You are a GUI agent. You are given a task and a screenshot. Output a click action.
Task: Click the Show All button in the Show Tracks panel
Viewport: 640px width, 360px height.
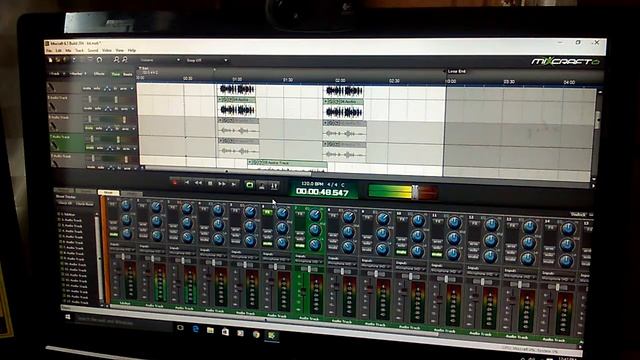tap(65, 203)
